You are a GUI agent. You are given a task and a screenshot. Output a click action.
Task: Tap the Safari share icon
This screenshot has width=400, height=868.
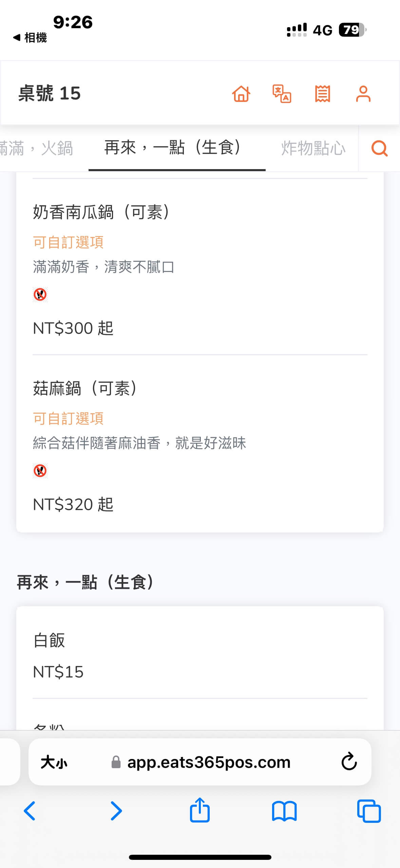click(200, 810)
